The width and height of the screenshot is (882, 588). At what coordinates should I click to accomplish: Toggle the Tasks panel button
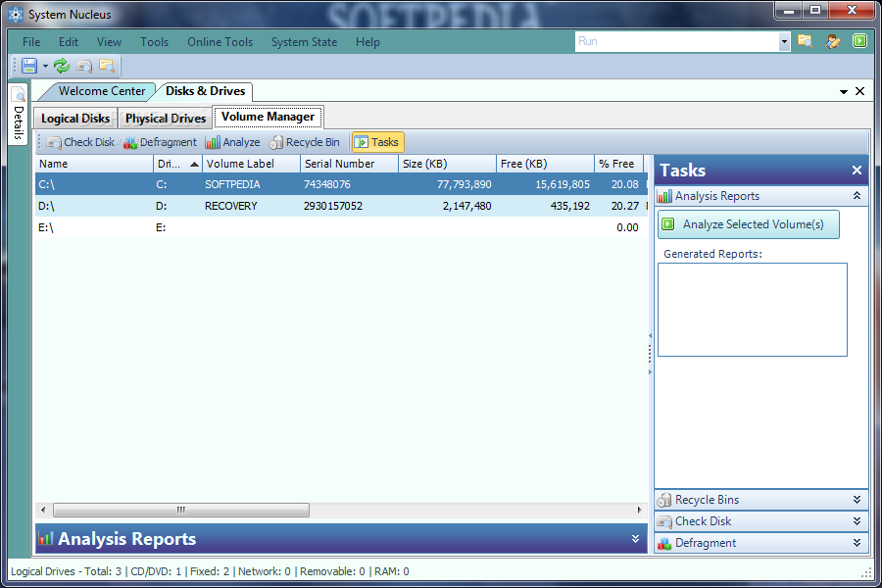click(x=378, y=142)
